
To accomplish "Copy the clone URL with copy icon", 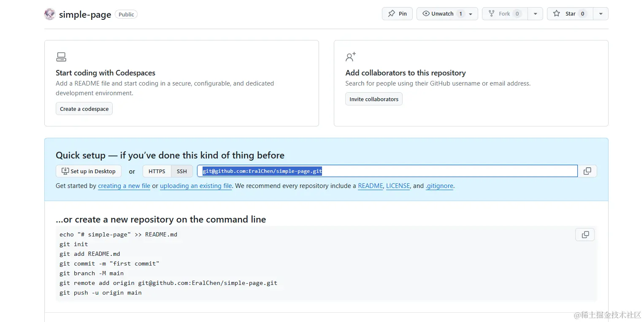I will pos(587,171).
